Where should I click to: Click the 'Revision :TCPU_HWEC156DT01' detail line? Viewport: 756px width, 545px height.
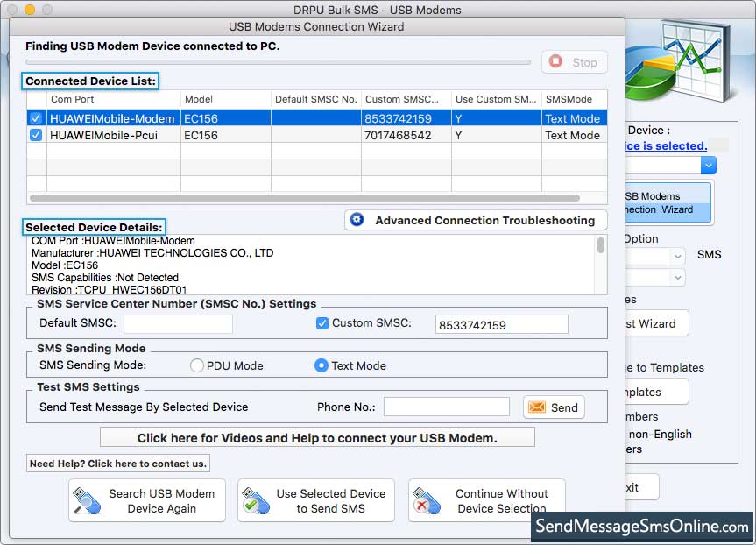pos(109,290)
